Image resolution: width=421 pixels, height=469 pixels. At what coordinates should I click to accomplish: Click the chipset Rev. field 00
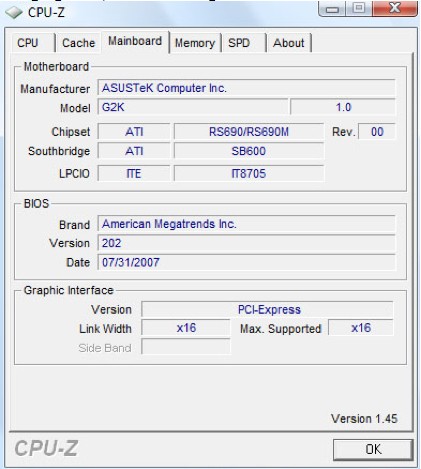[377, 132]
